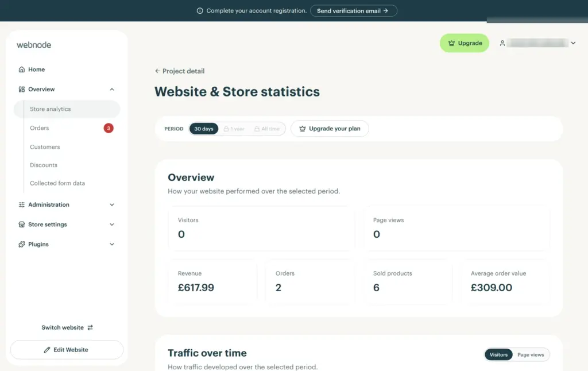Image resolution: width=588 pixels, height=371 pixels.
Task: Click the Plugins puzzle icon
Action: pos(22,244)
